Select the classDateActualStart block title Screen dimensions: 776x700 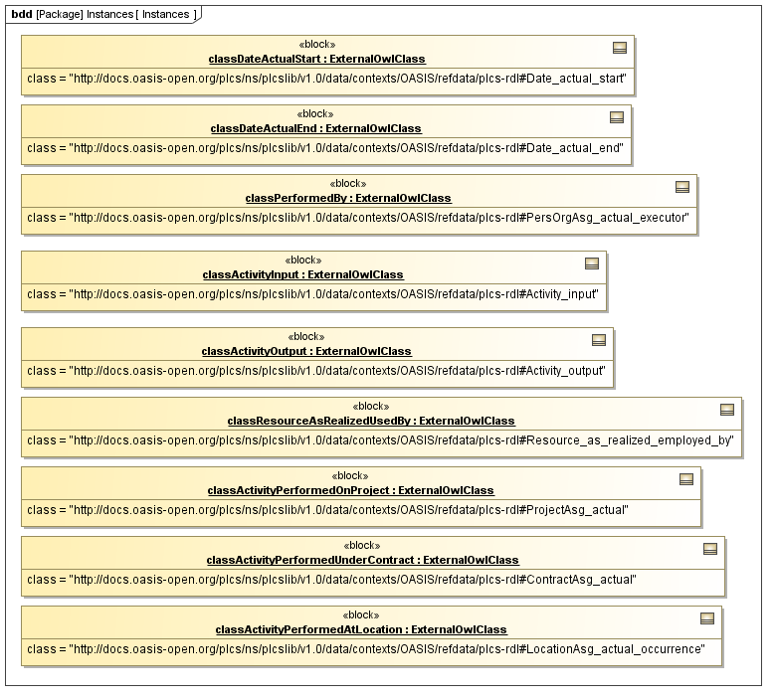coord(316,60)
